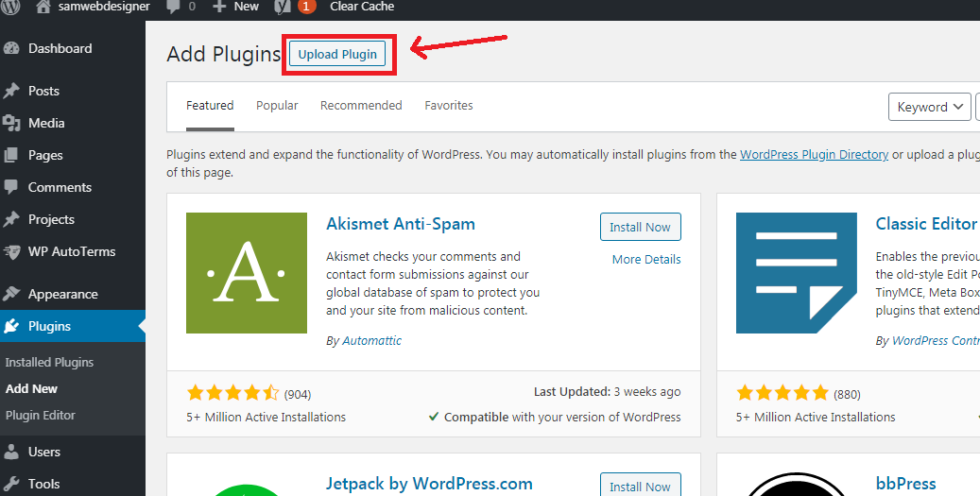Viewport: 980px width, 496px height.
Task: Click the Akismet '(904)' rating count
Action: coord(298,394)
